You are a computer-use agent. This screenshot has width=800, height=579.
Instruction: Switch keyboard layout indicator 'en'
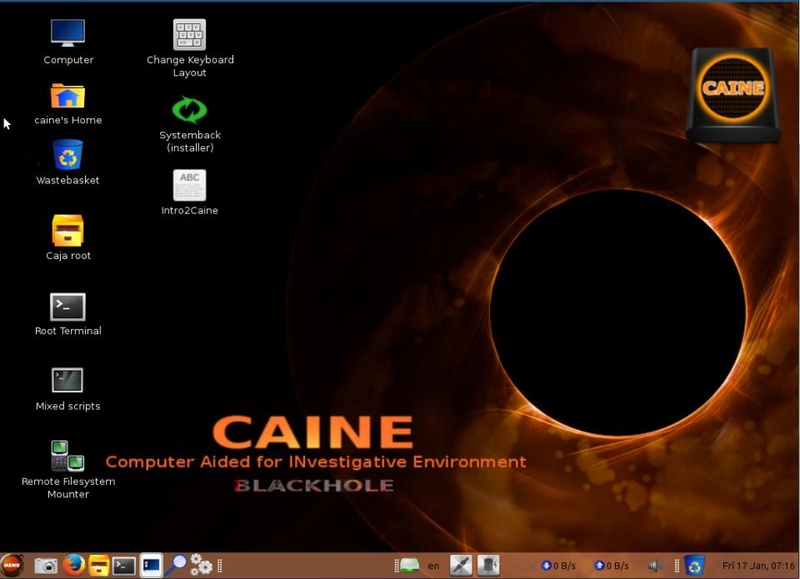point(433,566)
